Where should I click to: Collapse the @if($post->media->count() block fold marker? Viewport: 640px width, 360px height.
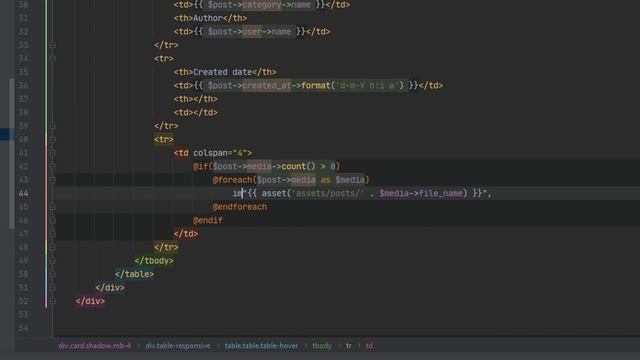(52, 166)
